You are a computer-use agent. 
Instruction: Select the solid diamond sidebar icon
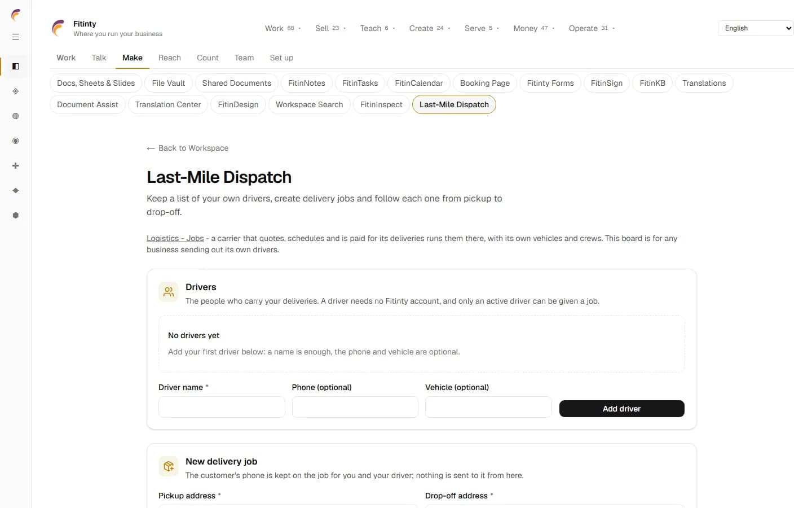[x=16, y=191]
